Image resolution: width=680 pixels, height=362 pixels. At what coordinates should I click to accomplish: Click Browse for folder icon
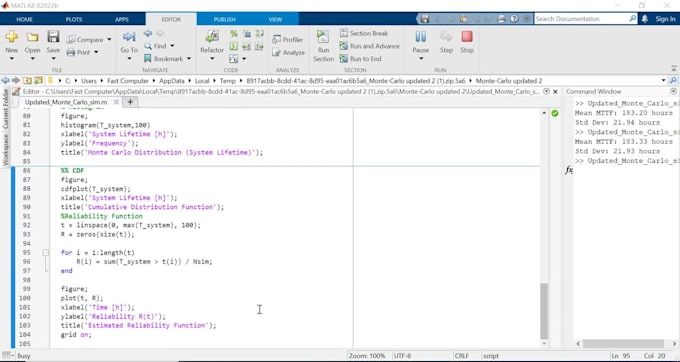pos(39,81)
